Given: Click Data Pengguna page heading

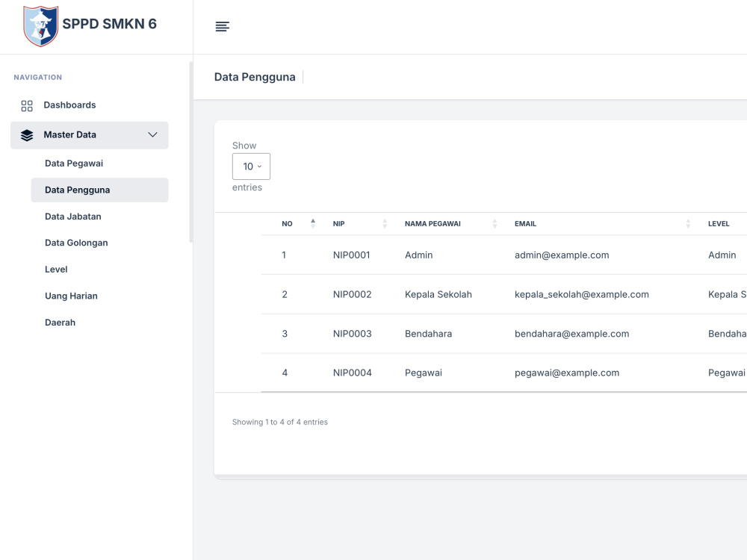Looking at the screenshot, I should click(x=255, y=77).
